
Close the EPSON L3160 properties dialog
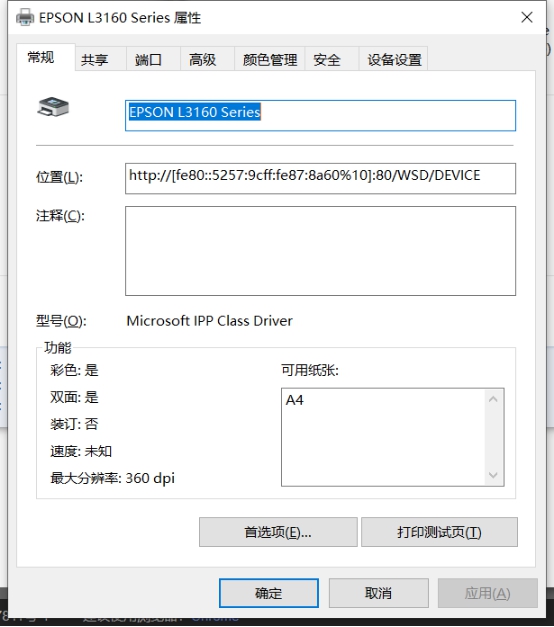point(527,17)
